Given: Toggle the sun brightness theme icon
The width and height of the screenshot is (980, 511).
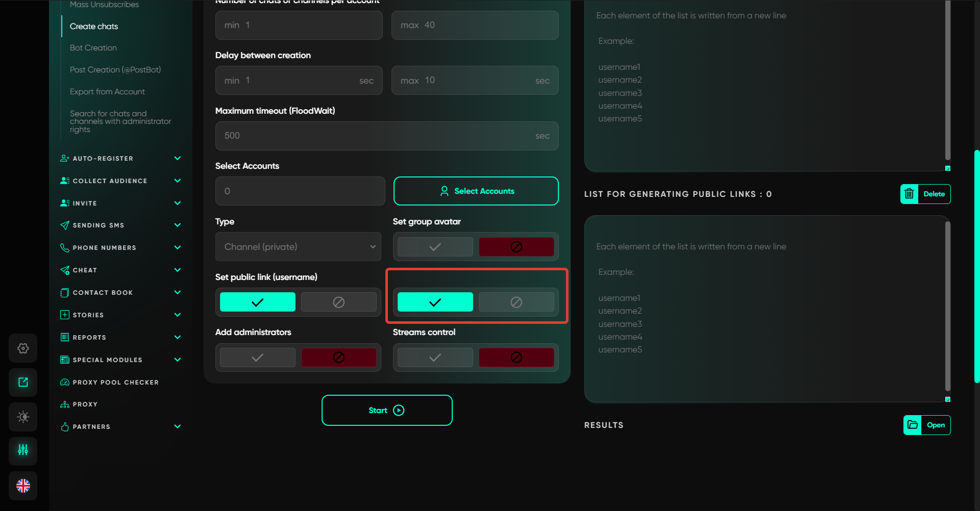Looking at the screenshot, I should tap(23, 417).
